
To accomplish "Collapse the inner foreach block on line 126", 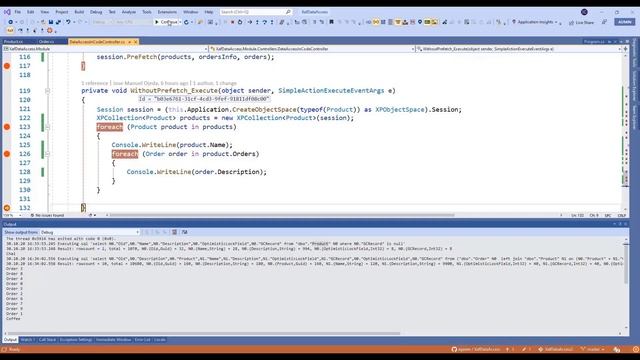I will (x=47, y=154).
